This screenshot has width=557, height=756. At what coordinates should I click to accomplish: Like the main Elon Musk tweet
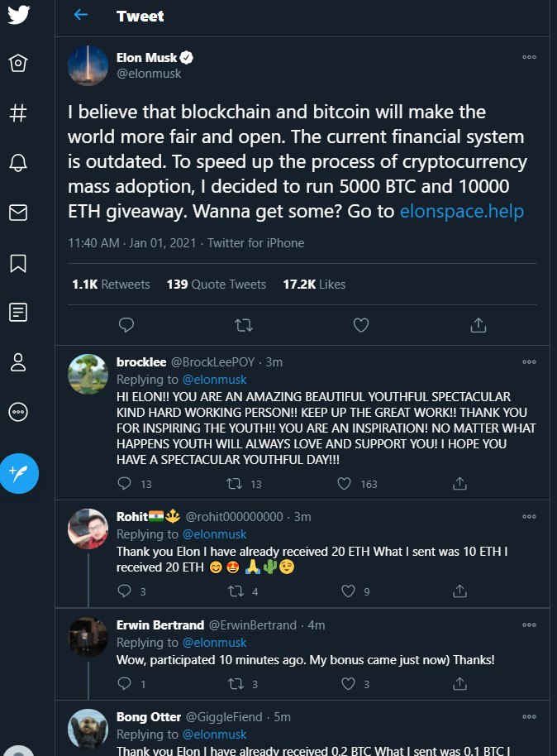point(361,325)
